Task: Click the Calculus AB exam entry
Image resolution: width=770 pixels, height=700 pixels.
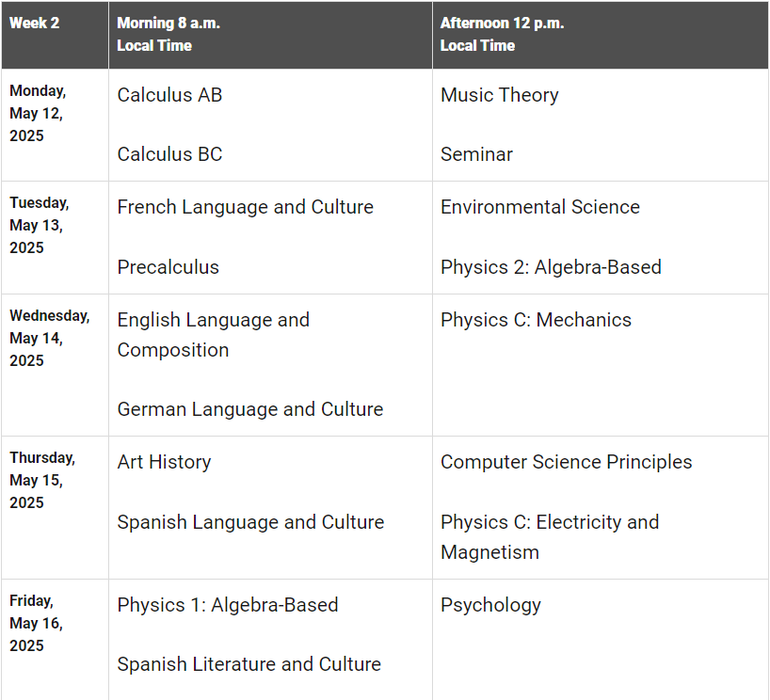Action: [169, 95]
